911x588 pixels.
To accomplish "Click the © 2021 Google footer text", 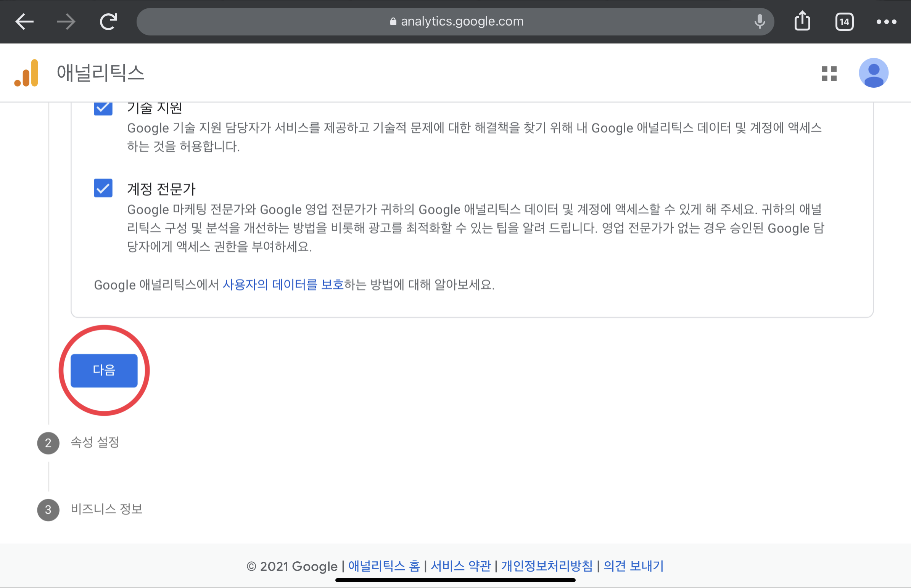I will pos(292,566).
